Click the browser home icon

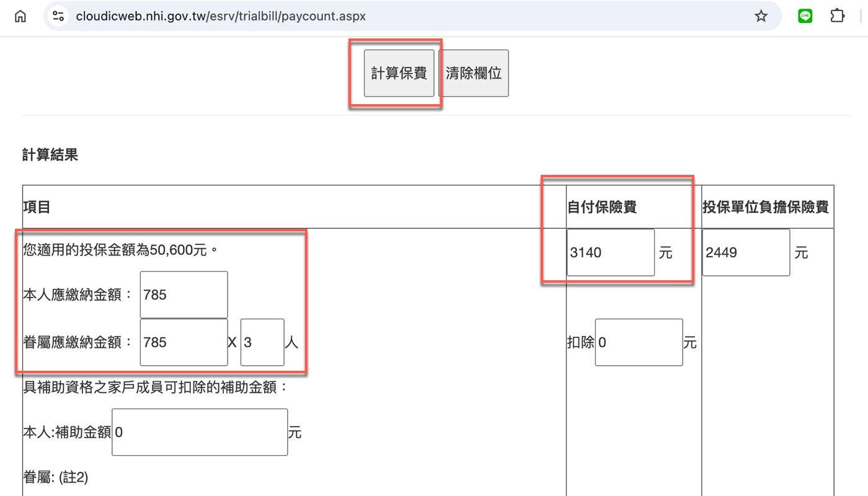[x=20, y=15]
